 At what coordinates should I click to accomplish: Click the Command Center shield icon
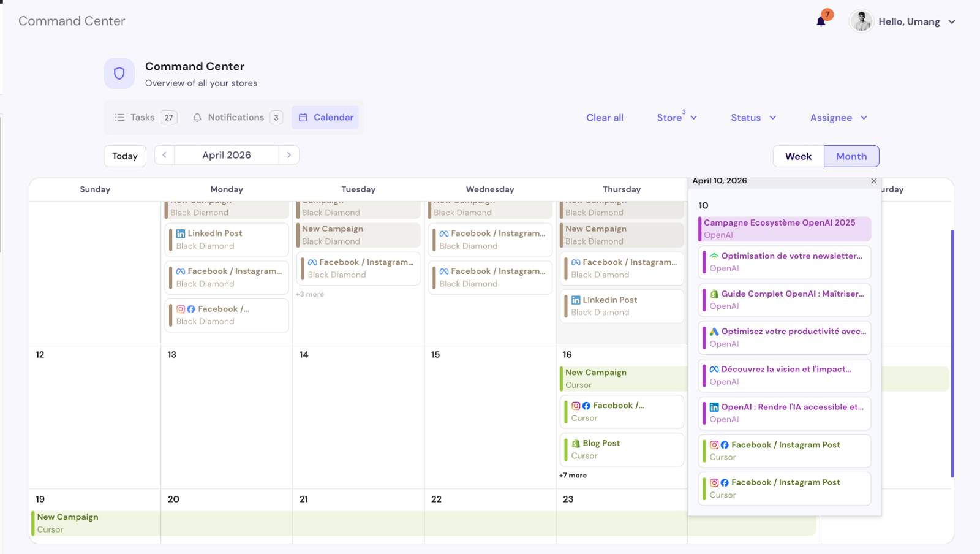(119, 74)
